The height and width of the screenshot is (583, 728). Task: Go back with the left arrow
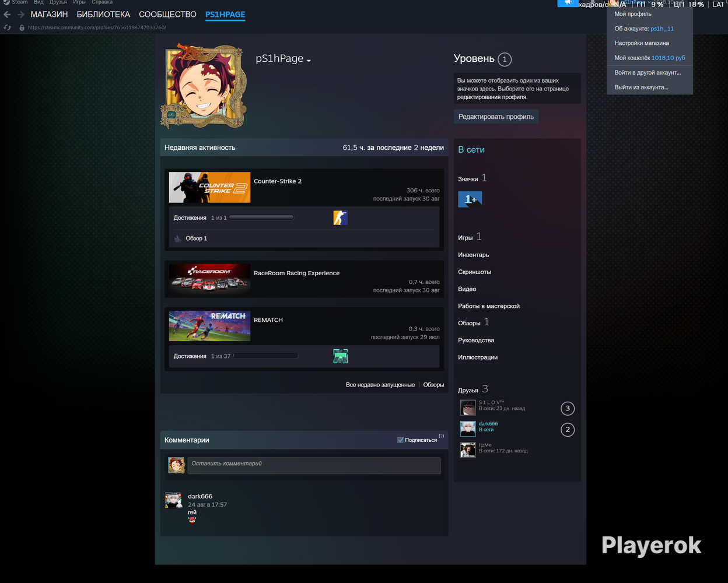coord(7,15)
